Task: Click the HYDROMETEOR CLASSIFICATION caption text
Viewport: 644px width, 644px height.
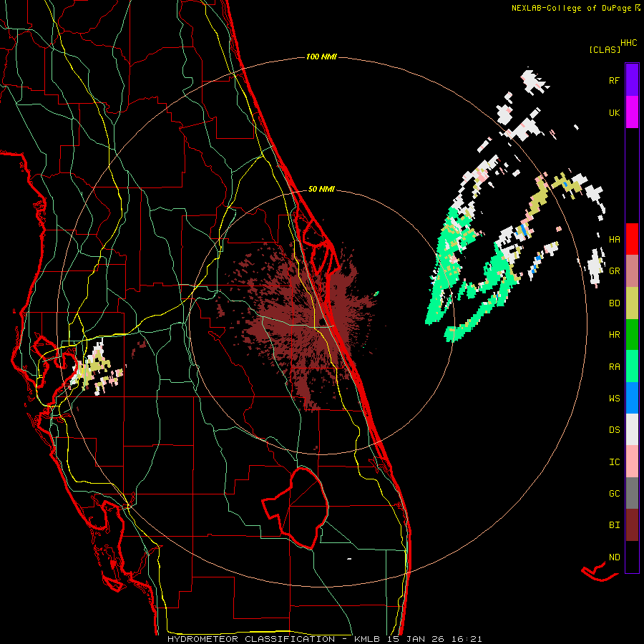Action: coord(251,639)
